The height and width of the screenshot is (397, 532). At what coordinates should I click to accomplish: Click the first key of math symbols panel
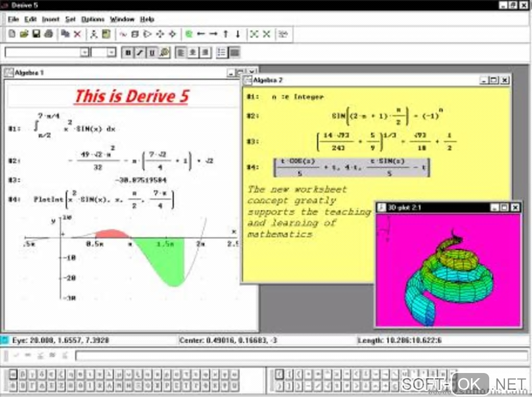point(279,374)
